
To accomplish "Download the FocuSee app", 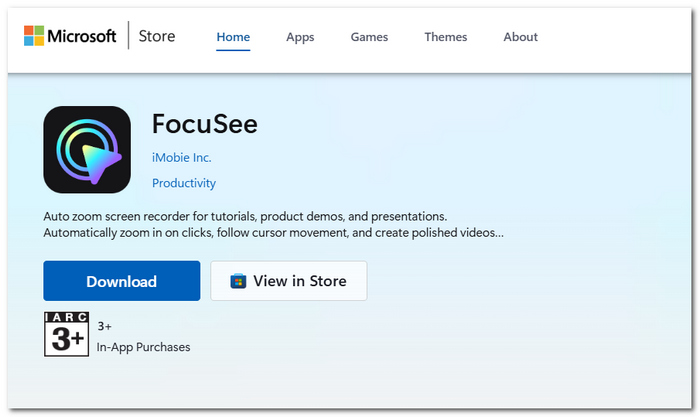I will (x=122, y=281).
